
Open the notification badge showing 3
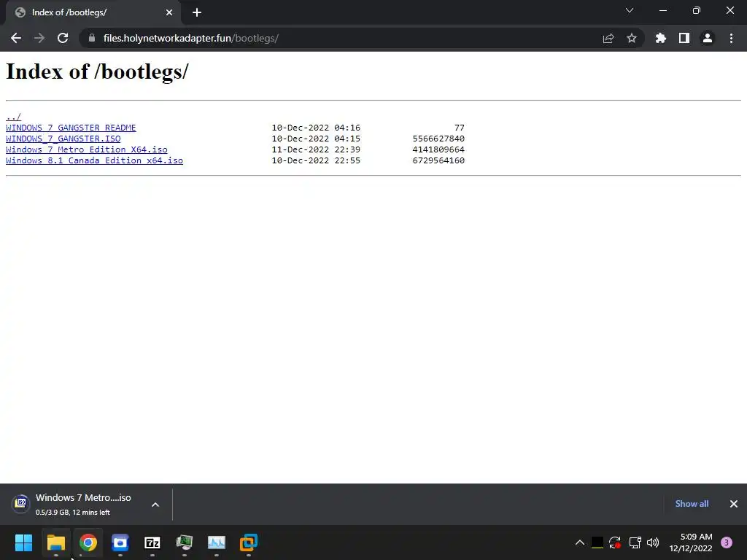[x=727, y=542]
